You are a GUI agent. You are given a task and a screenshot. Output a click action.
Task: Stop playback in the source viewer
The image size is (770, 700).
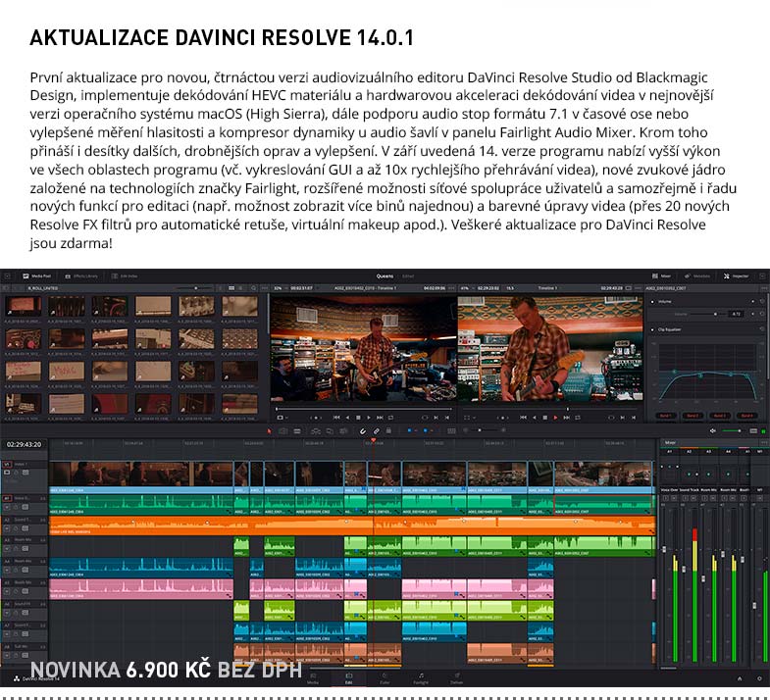(358, 418)
